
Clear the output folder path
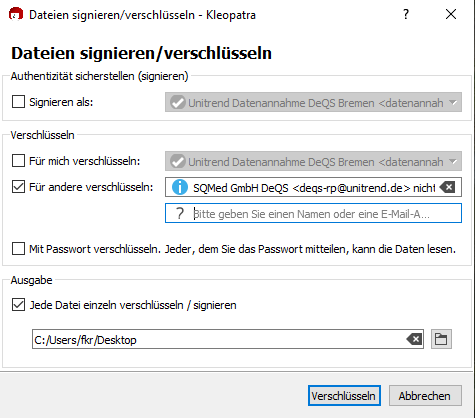point(414,340)
